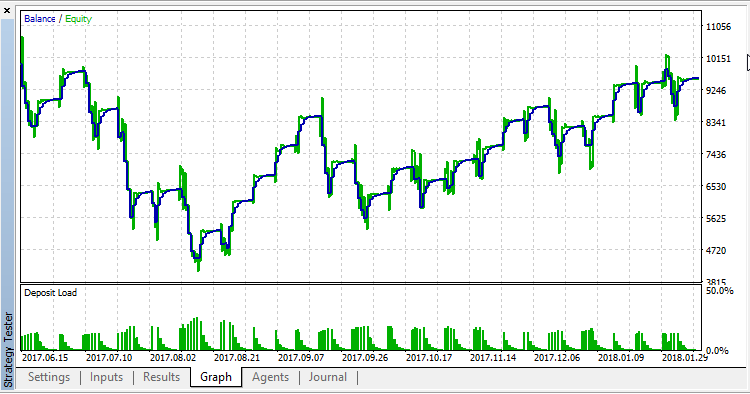The height and width of the screenshot is (394, 750).
Task: Click the 2018.01.09 date label
Action: pos(621,358)
